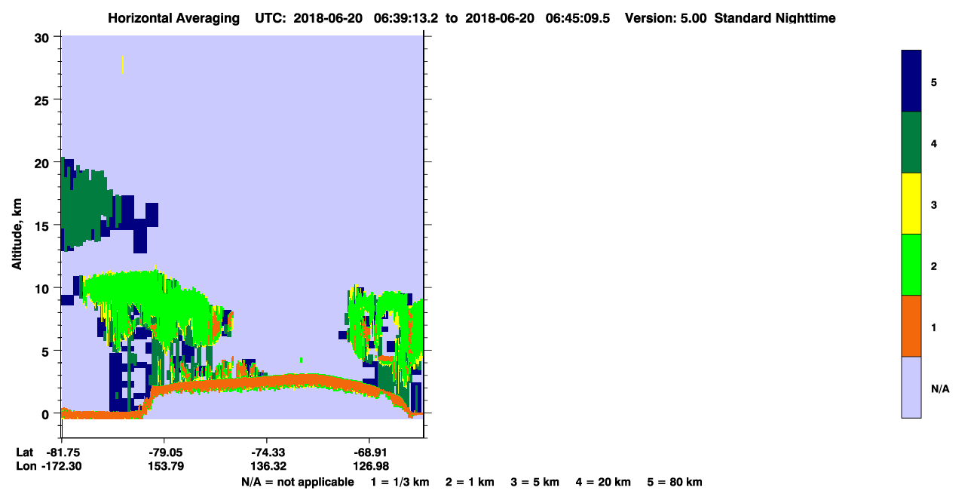Click the 'Lat' row label

click(x=24, y=452)
